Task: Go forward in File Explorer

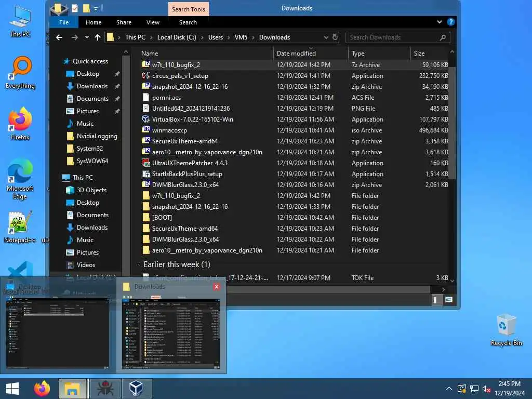Action: [x=74, y=37]
